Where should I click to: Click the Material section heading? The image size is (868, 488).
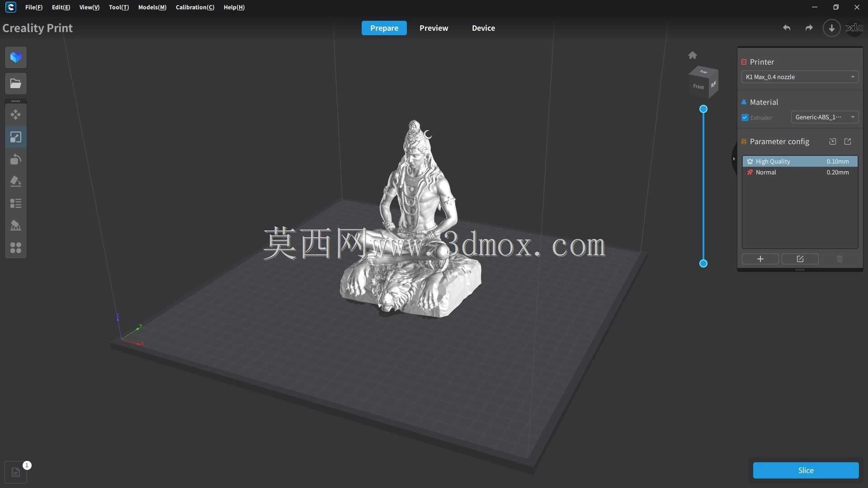click(x=764, y=102)
